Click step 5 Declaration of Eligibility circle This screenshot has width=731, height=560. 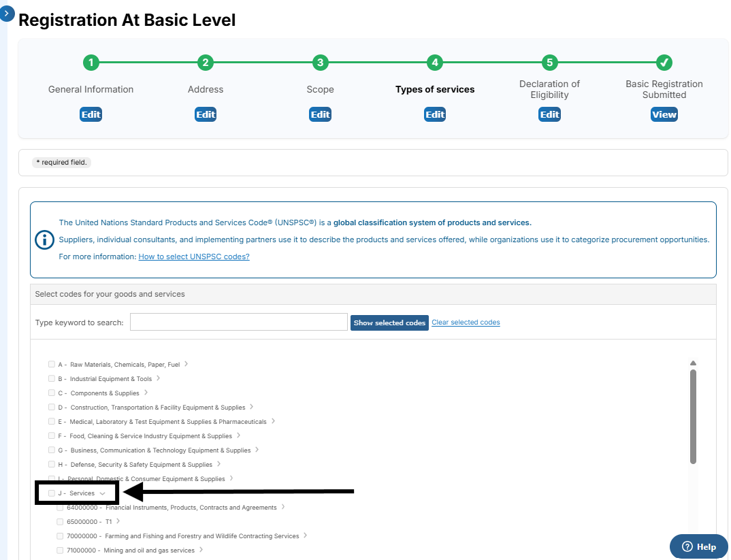549,63
